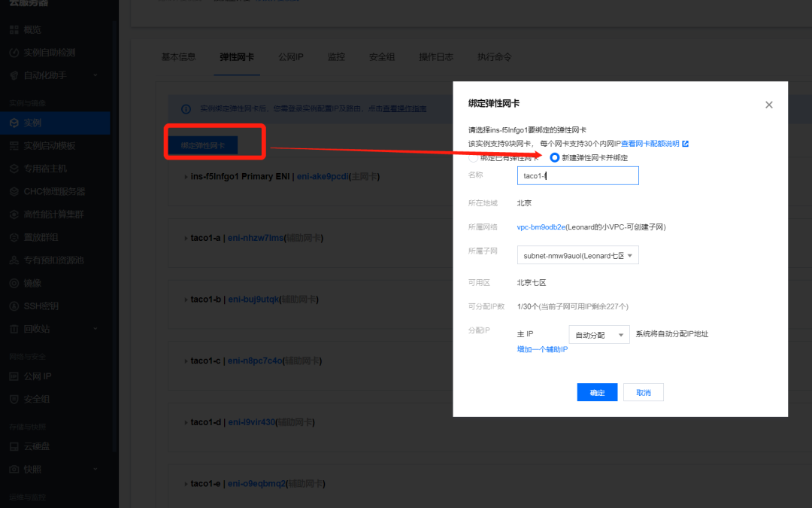Open the 操作日志 tab
The height and width of the screenshot is (508, 812).
point(436,57)
